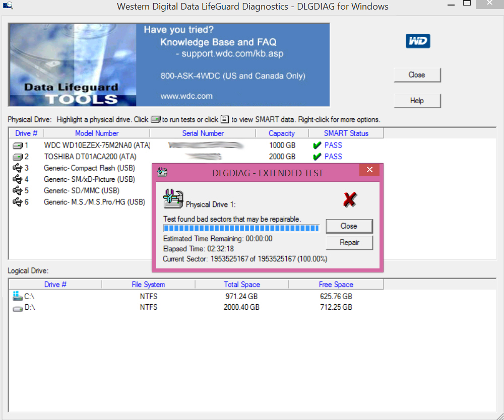Viewport: 504px width, 420px height.
Task: Click the green checkmark for WDC drive
Action: pyautogui.click(x=317, y=146)
